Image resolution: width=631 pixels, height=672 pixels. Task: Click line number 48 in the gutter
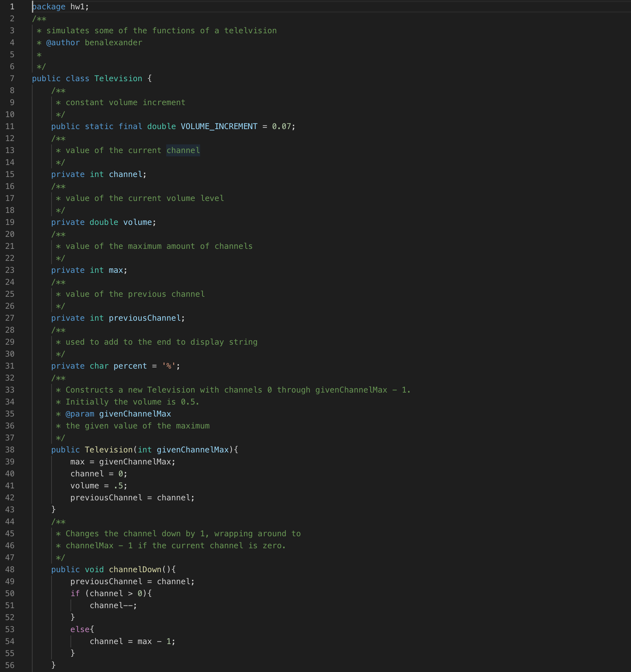coord(10,570)
